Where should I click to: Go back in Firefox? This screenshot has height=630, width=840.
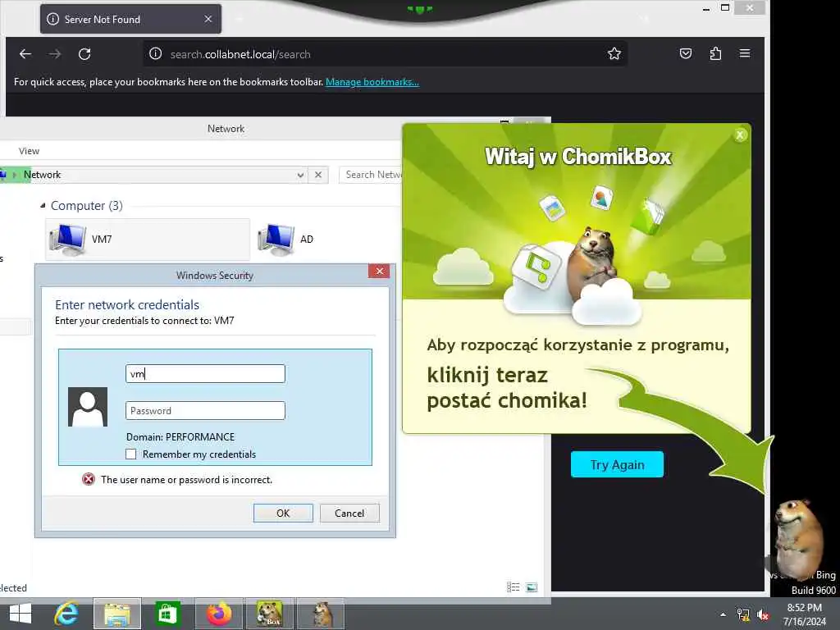(25, 54)
